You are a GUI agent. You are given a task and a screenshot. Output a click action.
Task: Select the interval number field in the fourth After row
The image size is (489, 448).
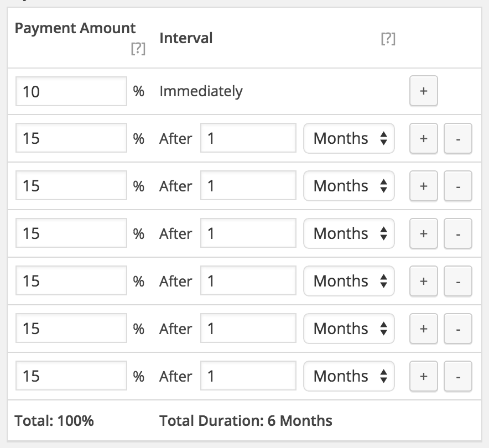pos(248,281)
